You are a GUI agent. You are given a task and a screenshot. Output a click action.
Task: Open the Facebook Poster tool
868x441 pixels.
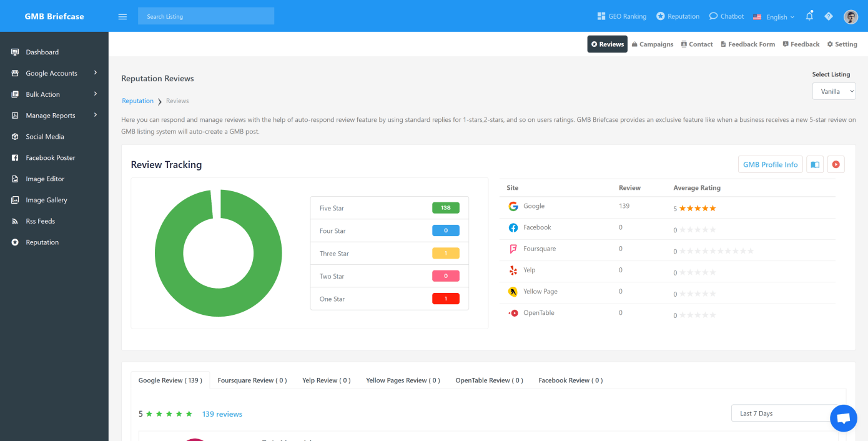point(50,157)
